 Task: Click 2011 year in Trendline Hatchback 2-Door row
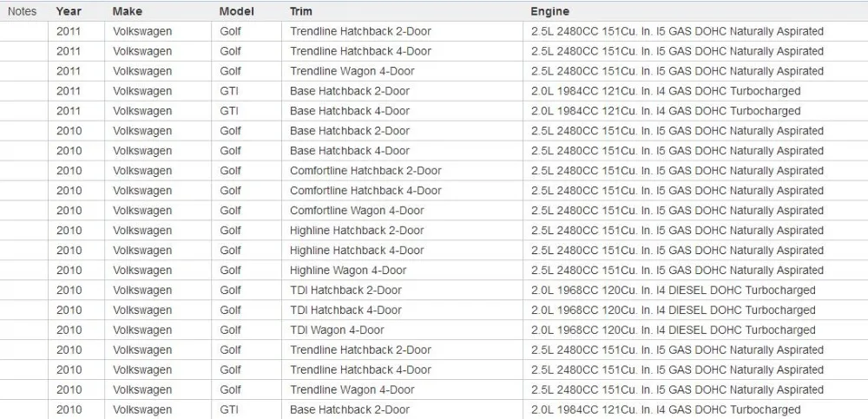point(68,31)
